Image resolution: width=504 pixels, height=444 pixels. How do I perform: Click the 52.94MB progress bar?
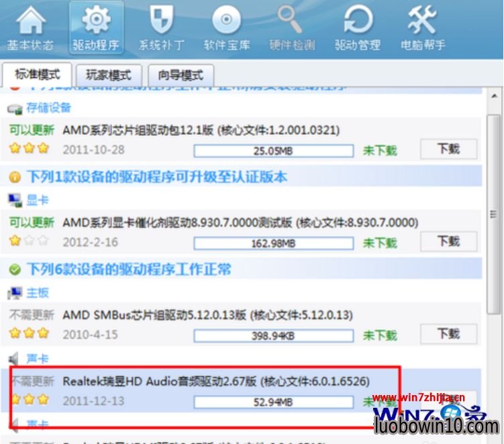[274, 402]
